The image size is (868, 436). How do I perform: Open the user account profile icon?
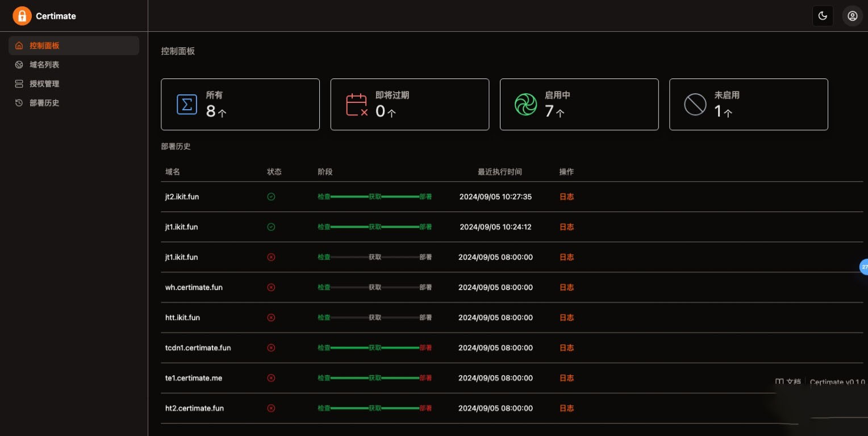tap(852, 16)
